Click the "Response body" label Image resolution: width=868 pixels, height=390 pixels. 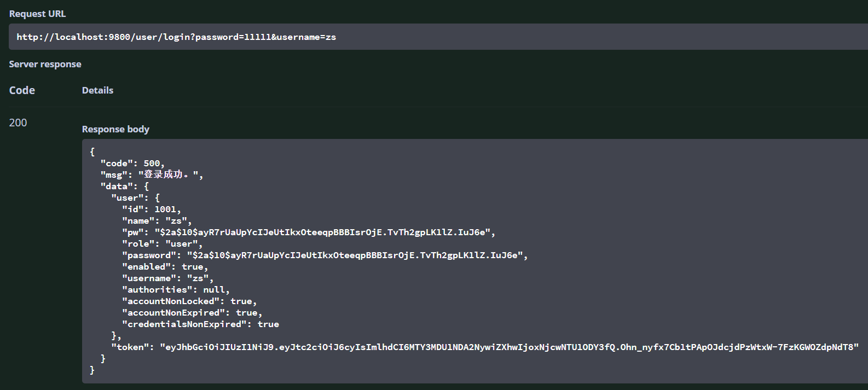pos(115,129)
